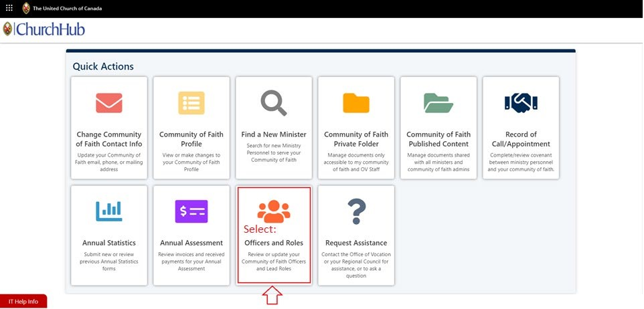This screenshot has height=309, width=644.
Task: Click "Manage documents shared with all ministers" text
Action: pos(438,162)
